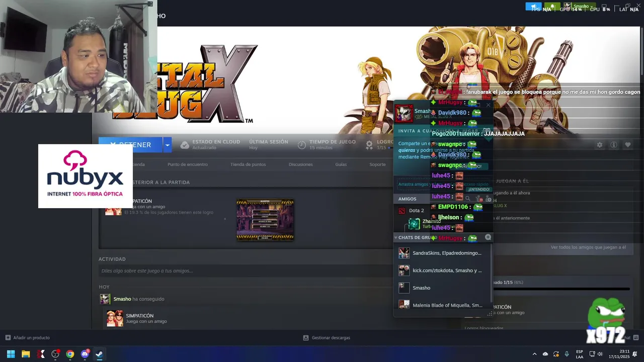Show game info with the info icon
This screenshot has height=362, width=644.
(614, 145)
